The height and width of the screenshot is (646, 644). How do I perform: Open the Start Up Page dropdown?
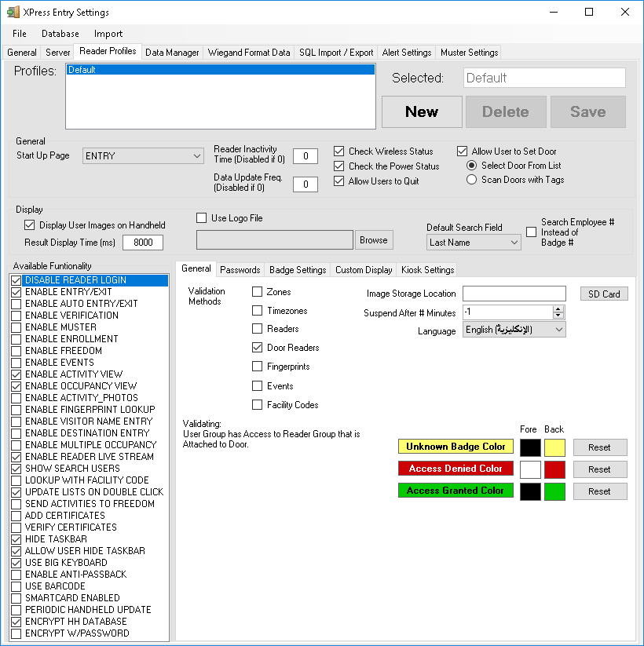pyautogui.click(x=143, y=156)
